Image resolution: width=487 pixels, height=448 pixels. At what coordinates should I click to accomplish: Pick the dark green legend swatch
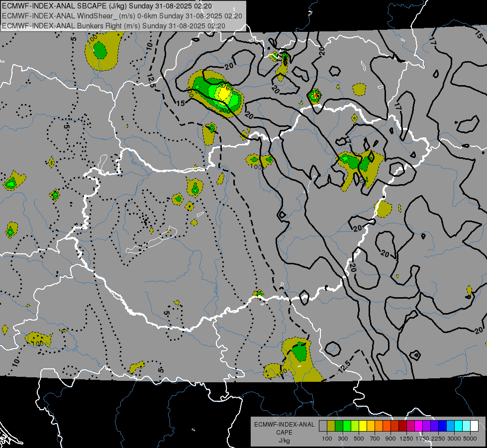339,426
